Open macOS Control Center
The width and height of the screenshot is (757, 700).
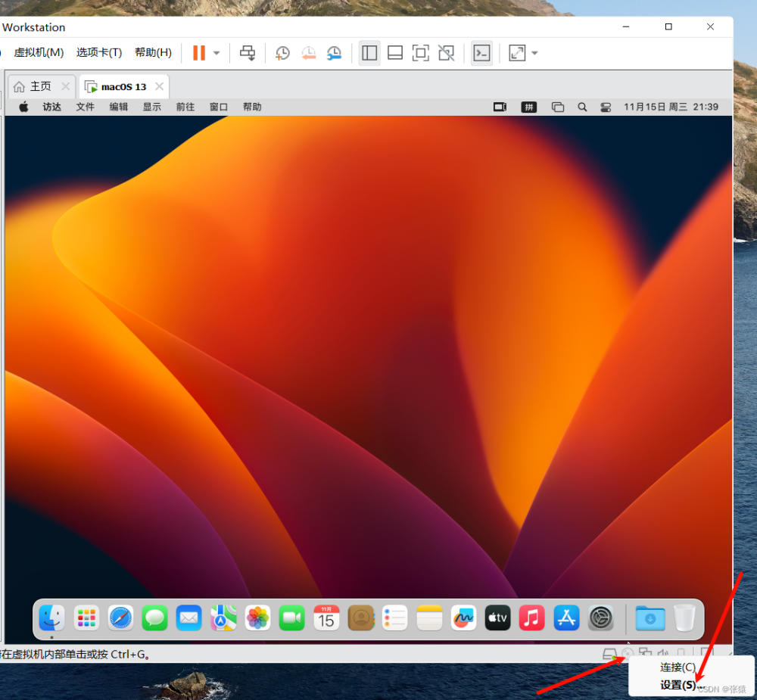point(606,107)
